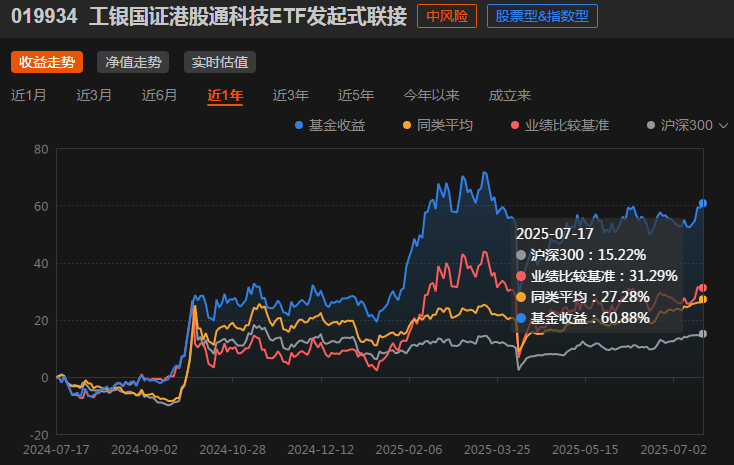Switch to the 净值走势 tab
This screenshot has width=734, height=465.
click(133, 62)
